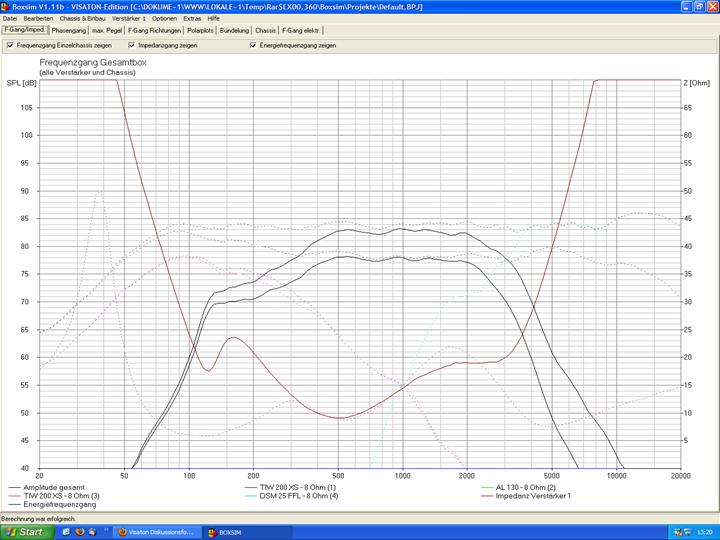Viewport: 720px width, 540px height.
Task: Open the Verstärker 1 menu
Action: pyautogui.click(x=129, y=18)
